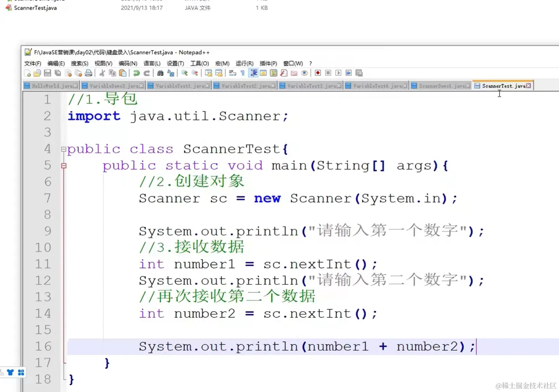Save the current file with the floppy-disk icon
559x392 pixels.
coord(48,73)
